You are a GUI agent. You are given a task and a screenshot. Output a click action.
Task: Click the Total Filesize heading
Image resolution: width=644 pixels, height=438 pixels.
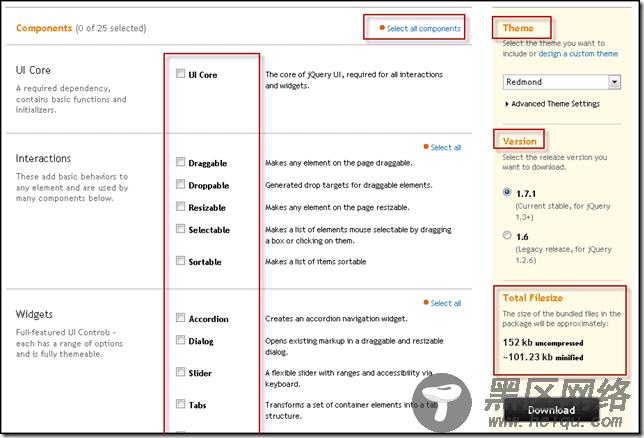[x=533, y=298]
